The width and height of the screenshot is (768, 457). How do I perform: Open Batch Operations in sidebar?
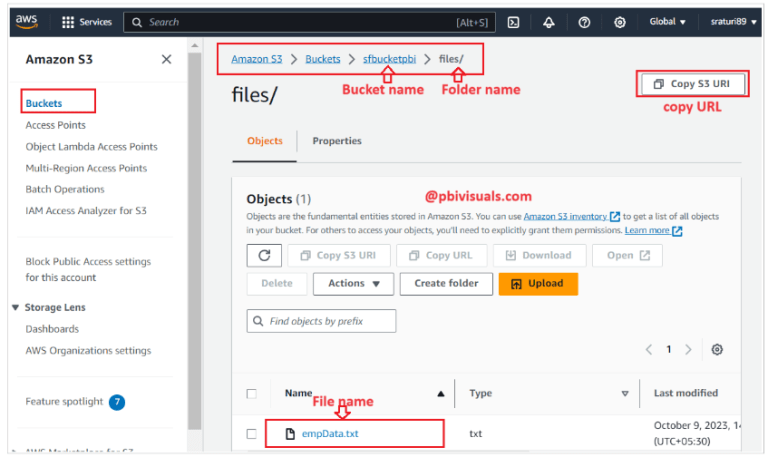point(65,189)
